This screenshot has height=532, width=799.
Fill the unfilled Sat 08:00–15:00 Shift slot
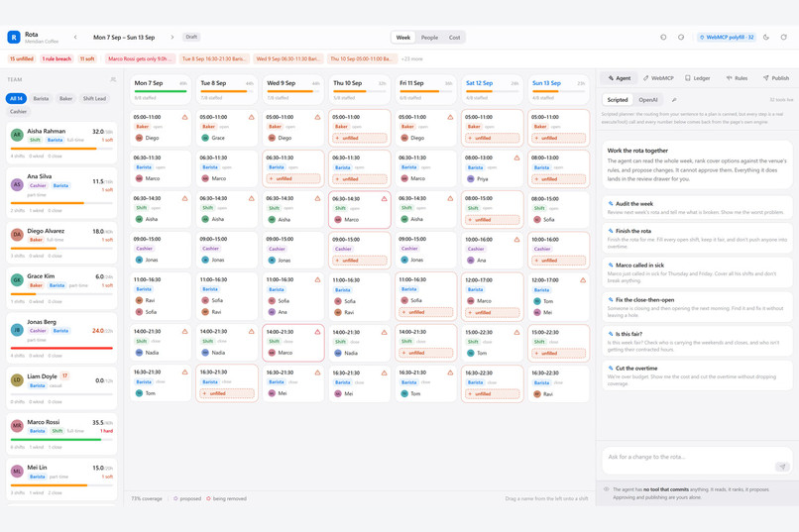(x=493, y=220)
